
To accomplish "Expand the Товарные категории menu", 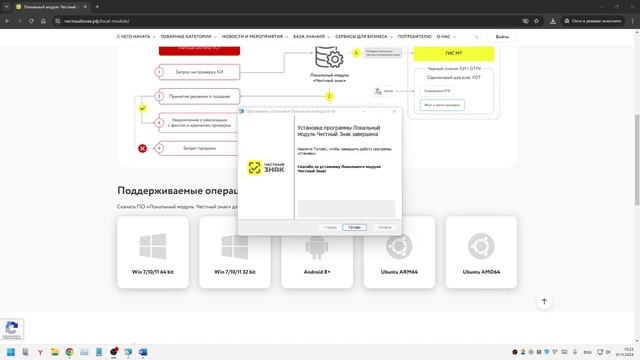I will 188,37.
